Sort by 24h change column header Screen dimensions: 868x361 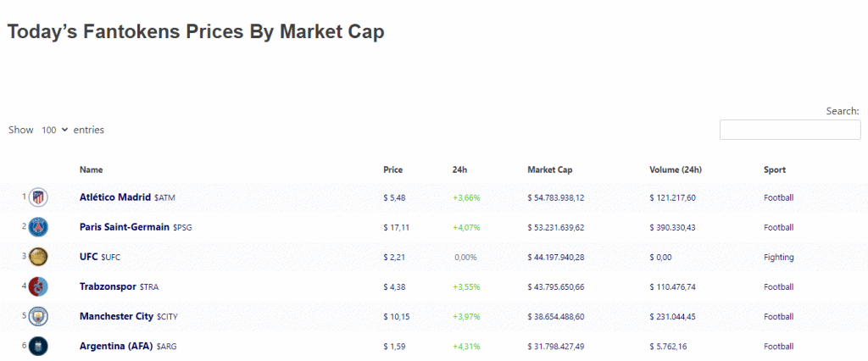459,170
